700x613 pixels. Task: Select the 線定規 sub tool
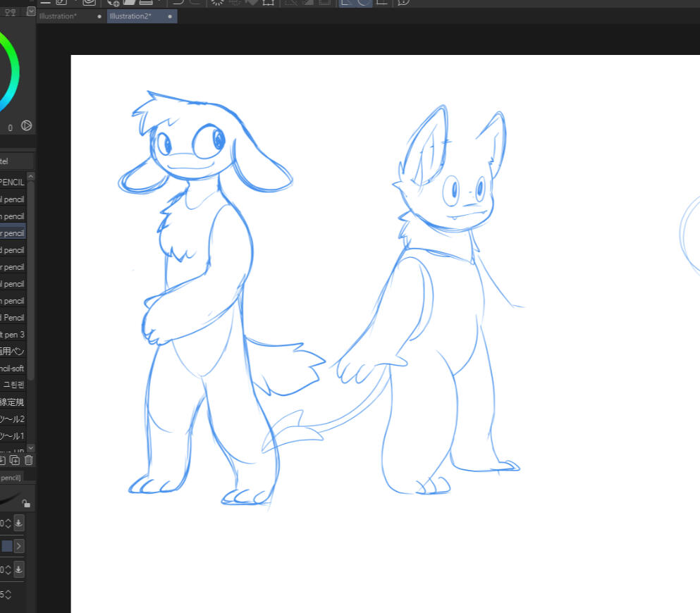point(13,402)
